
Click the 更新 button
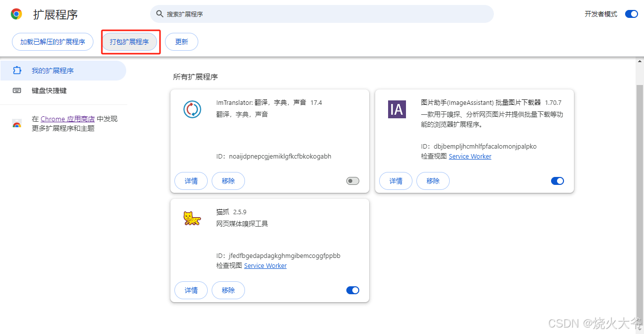click(x=181, y=42)
